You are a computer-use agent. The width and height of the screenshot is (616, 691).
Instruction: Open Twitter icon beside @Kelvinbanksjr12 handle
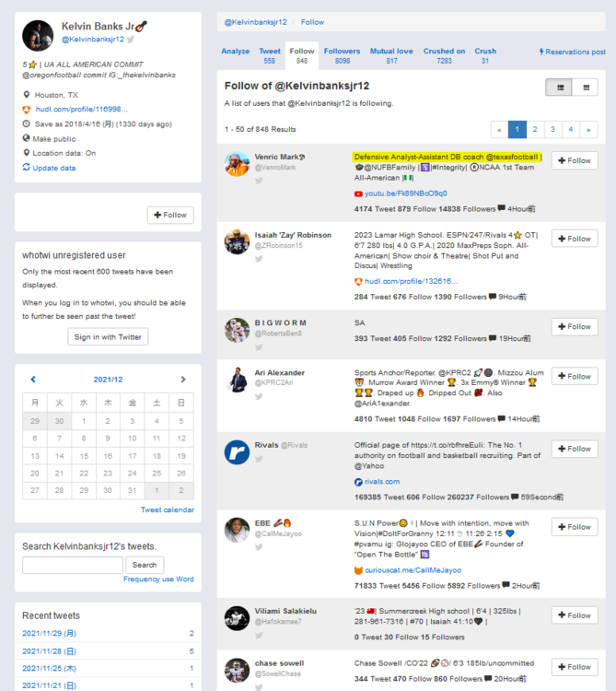pyautogui.click(x=131, y=40)
